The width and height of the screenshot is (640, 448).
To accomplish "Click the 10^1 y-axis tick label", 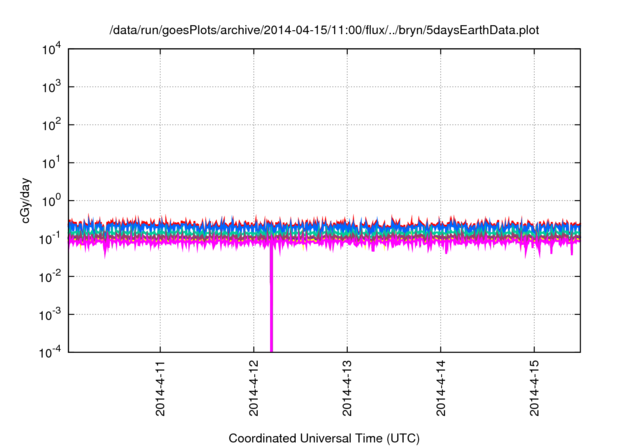I will point(51,163).
